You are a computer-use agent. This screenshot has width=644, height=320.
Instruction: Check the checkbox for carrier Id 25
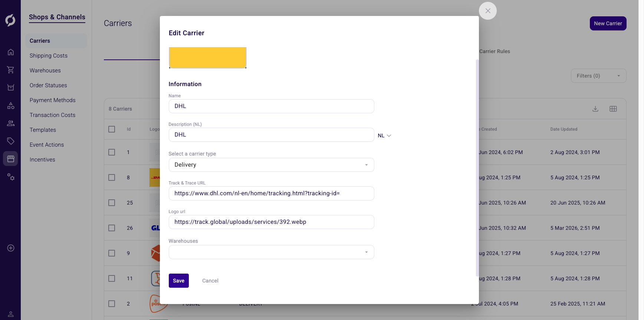point(112,203)
